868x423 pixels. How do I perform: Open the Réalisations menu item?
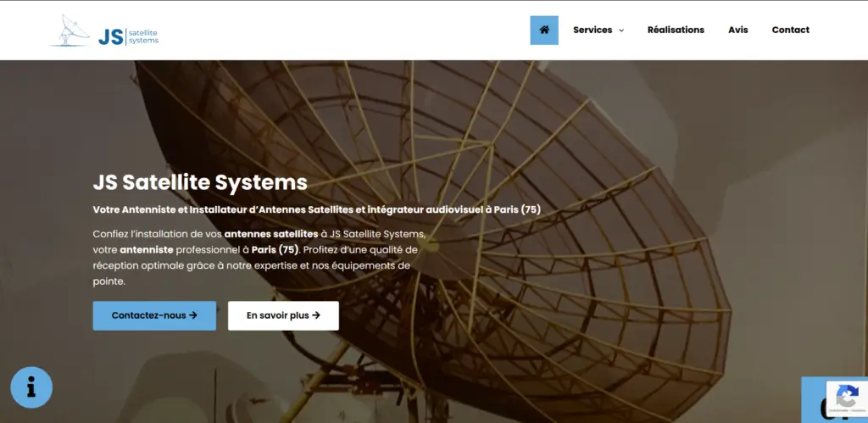pos(676,30)
